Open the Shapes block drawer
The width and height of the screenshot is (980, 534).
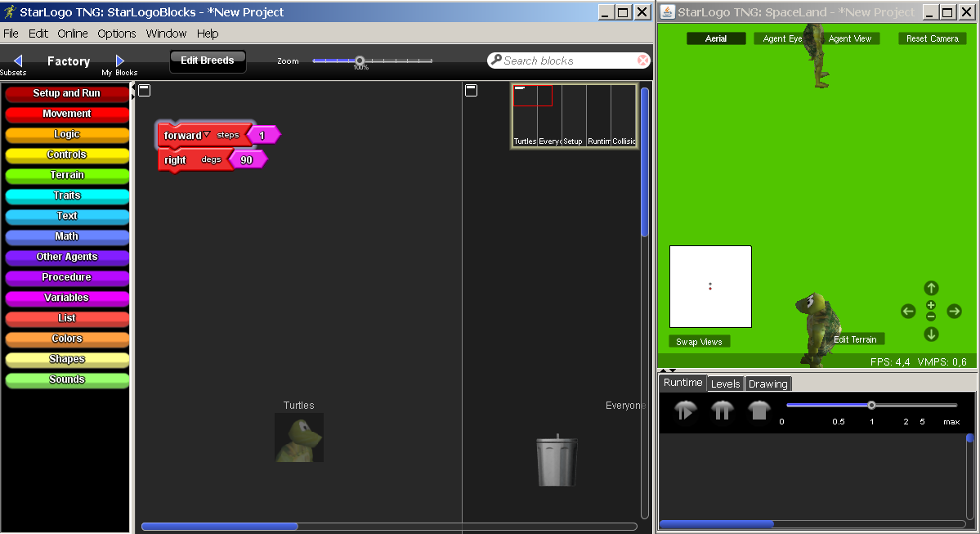67,359
